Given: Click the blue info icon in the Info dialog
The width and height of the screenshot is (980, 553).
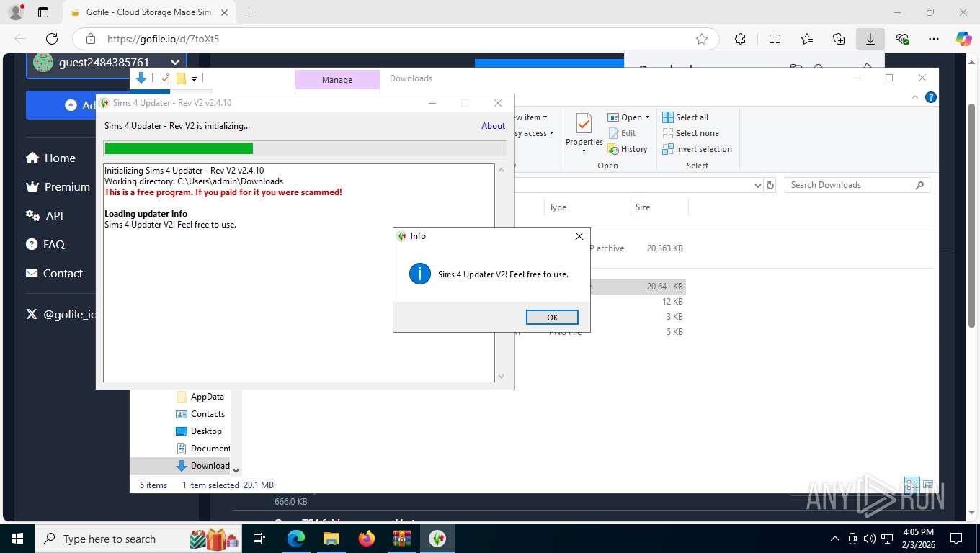Looking at the screenshot, I should pos(419,274).
